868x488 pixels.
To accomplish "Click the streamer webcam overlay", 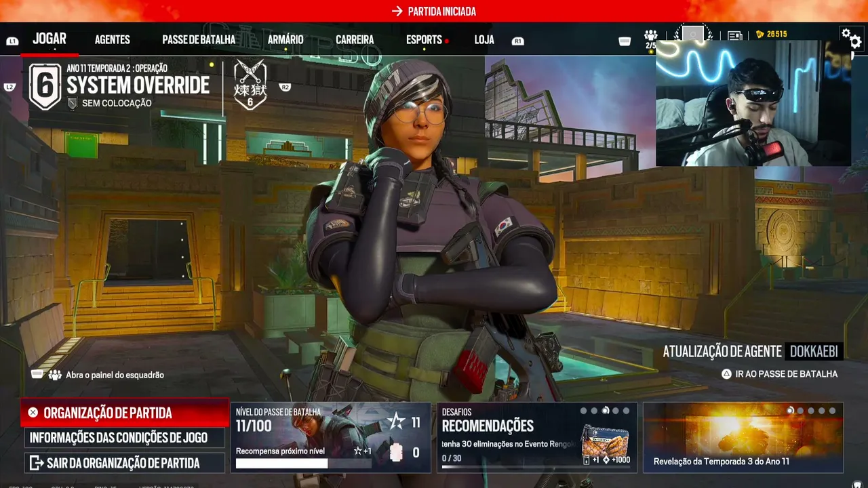I will 753,104.
